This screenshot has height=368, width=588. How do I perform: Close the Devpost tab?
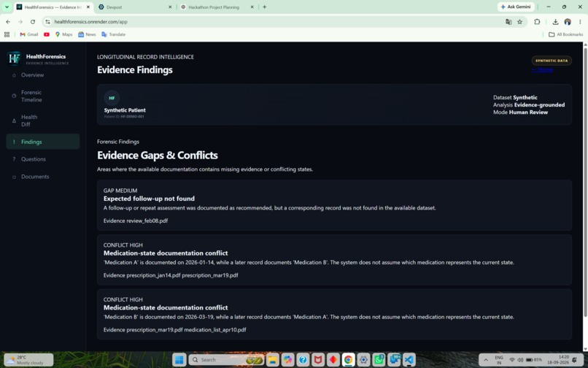[170, 7]
